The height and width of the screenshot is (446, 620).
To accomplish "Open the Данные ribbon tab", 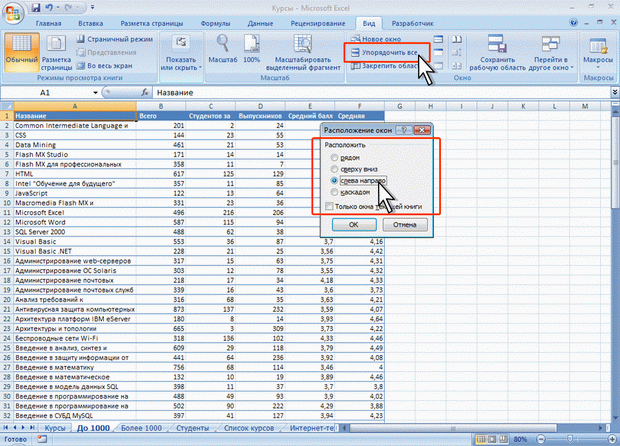I will [x=260, y=23].
